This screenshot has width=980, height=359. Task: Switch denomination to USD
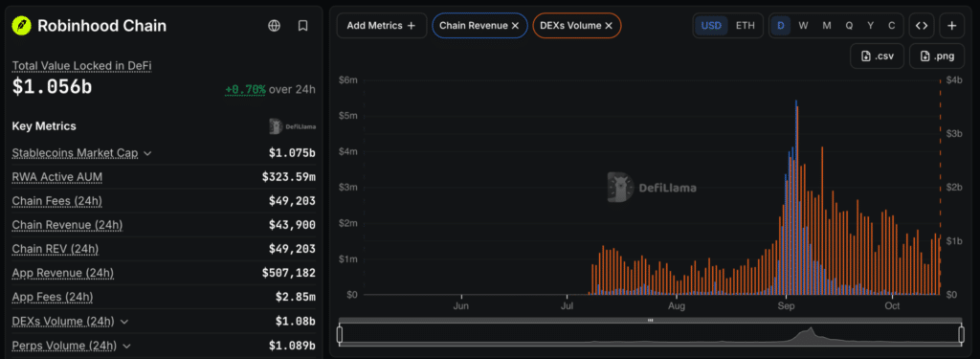[x=711, y=26]
